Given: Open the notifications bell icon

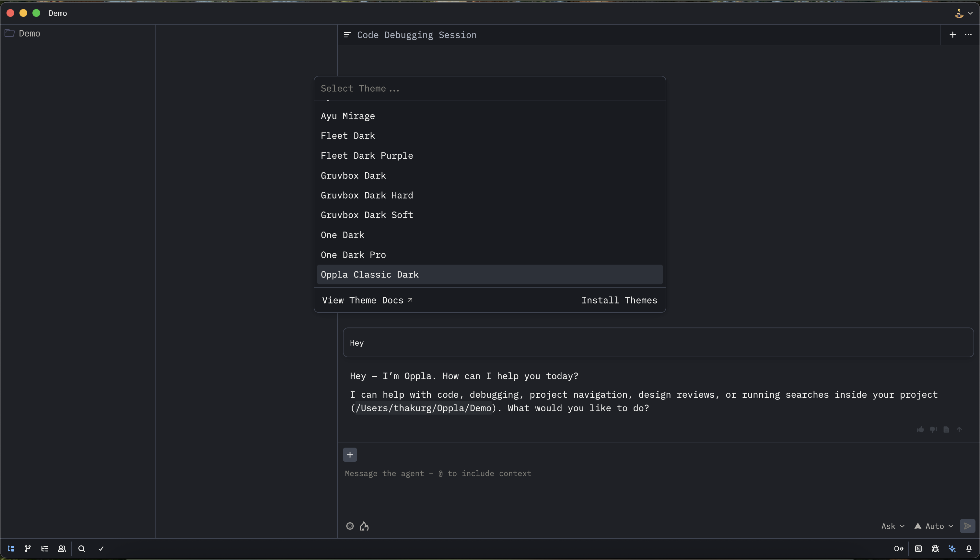Looking at the screenshot, I should (969, 549).
